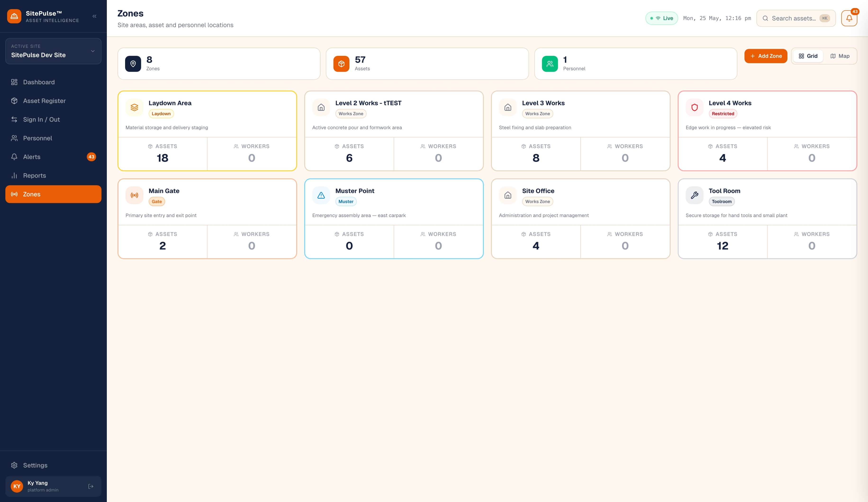Open the Muster Point title

pos(355,191)
